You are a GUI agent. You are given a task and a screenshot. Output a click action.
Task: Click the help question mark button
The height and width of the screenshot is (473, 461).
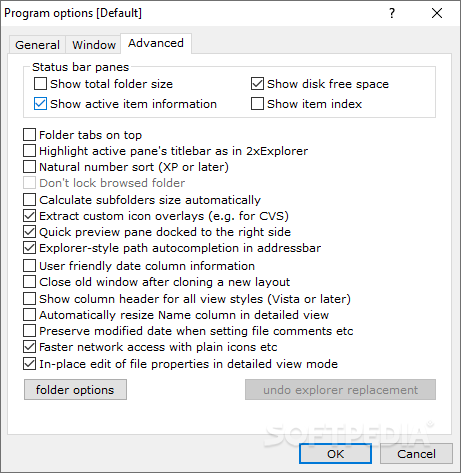tap(392, 13)
